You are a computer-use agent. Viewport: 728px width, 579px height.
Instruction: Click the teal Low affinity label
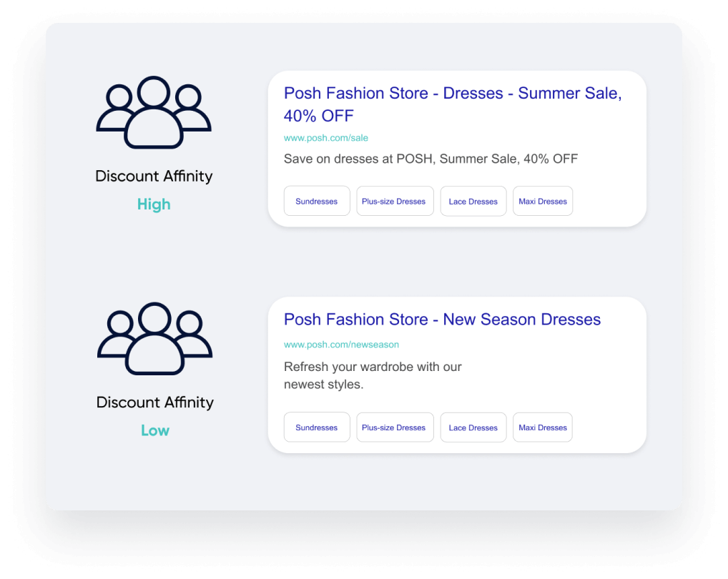[x=155, y=430]
